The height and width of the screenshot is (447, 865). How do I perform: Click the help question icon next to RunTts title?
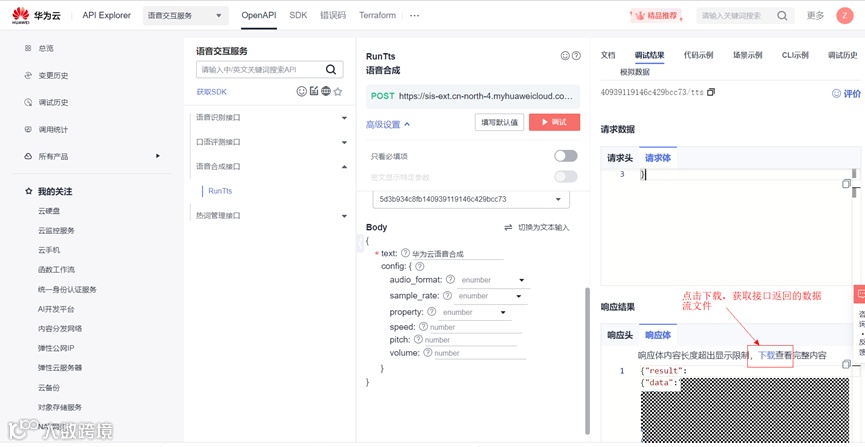(x=576, y=56)
